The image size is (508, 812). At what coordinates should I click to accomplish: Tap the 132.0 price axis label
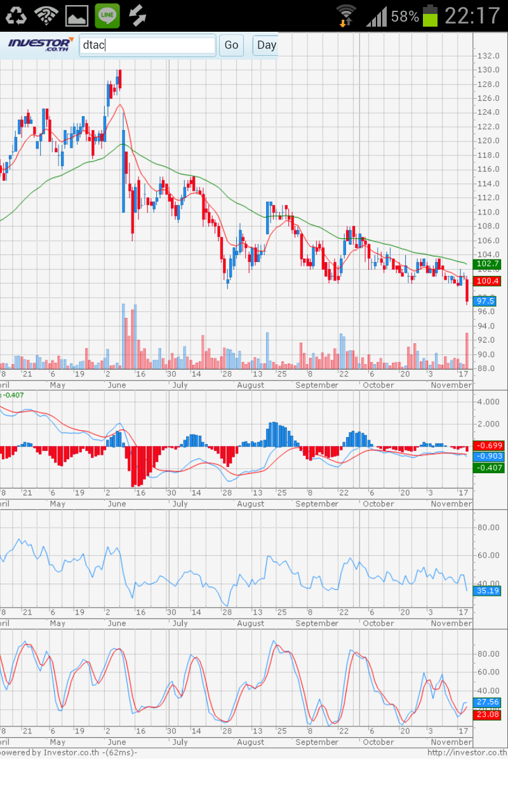pos(490,56)
